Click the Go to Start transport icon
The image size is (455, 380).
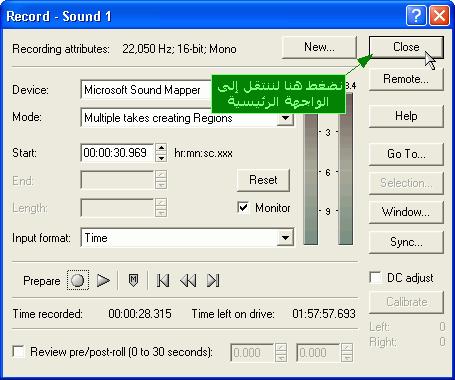pyautogui.click(x=163, y=280)
